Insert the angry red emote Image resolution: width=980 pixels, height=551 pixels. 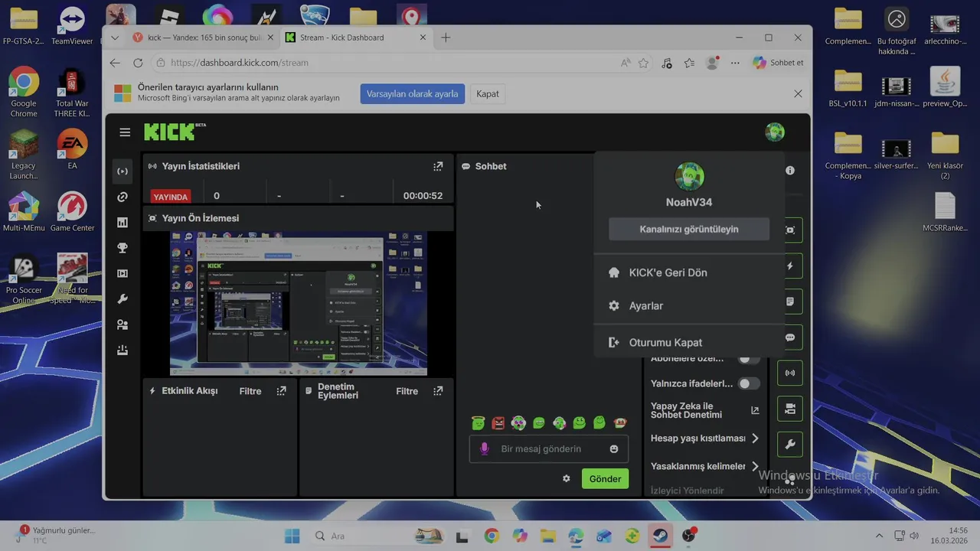498,423
